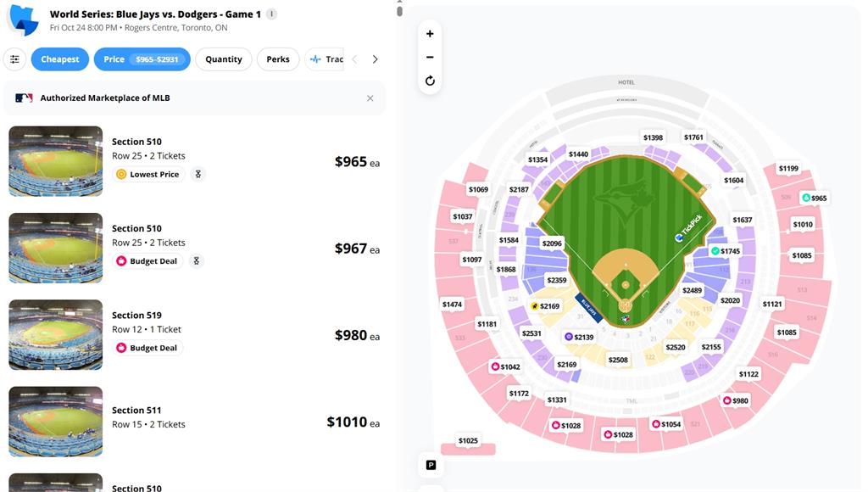Click the $1745 best deal map marker
Screen dimensions: 868x492
tap(726, 251)
